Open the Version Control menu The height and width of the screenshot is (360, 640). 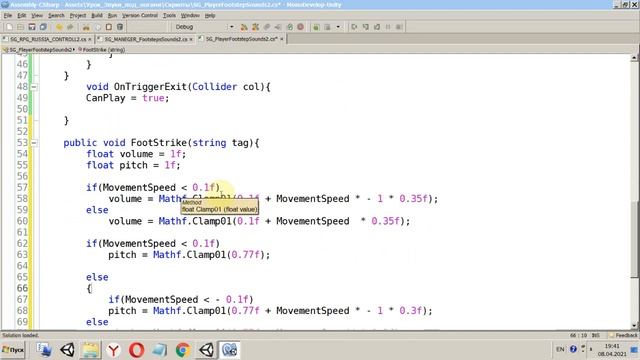[x=140, y=16]
